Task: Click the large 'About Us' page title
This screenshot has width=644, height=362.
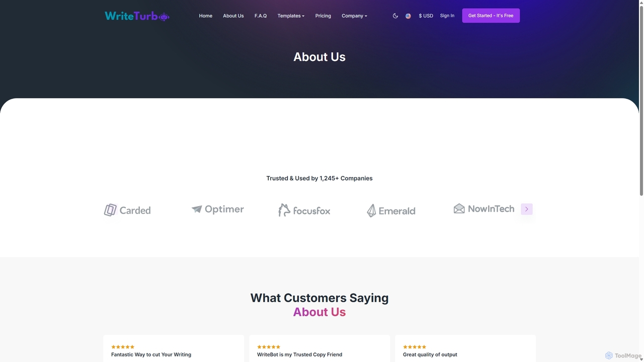Action: (319, 57)
